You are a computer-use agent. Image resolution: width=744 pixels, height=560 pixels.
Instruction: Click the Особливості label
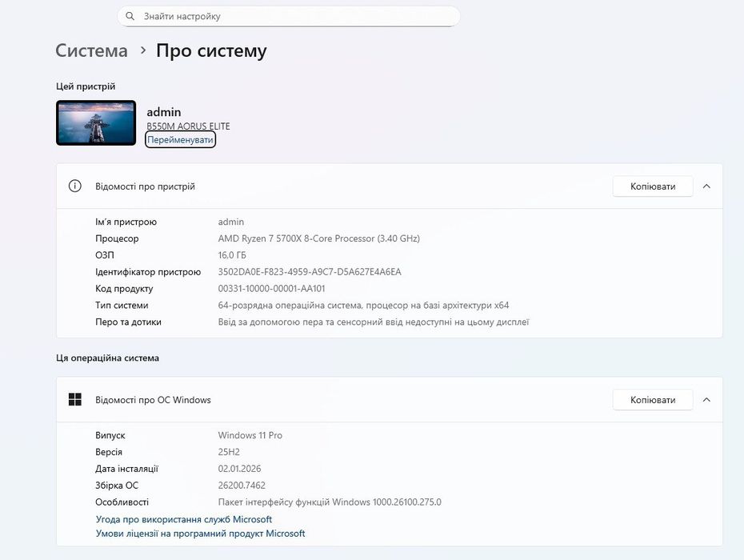coord(122,502)
